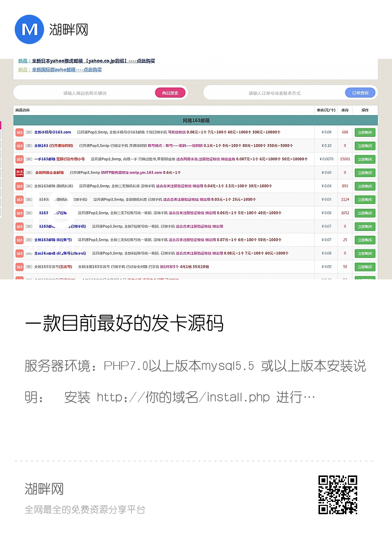Click 立即购买 for 全新网易企业邮箱
This screenshot has height=549, width=392.
click(x=365, y=173)
